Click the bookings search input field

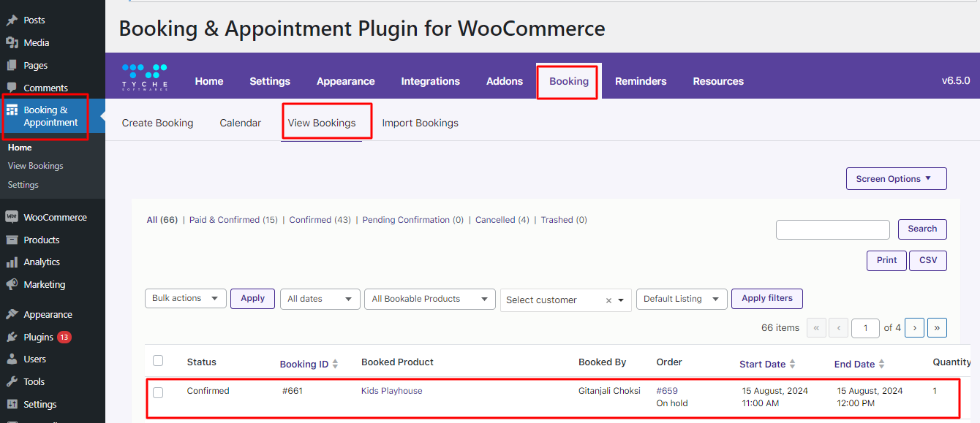point(833,229)
